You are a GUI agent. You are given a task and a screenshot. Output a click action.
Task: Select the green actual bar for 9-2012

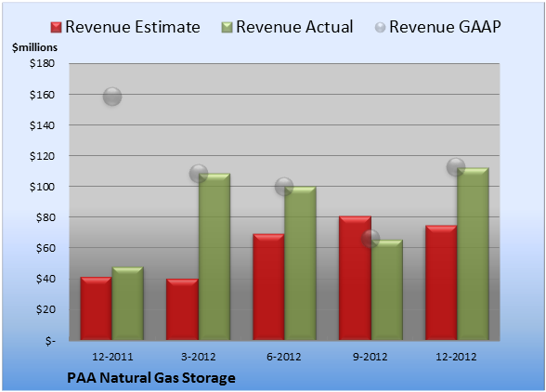[387, 290]
